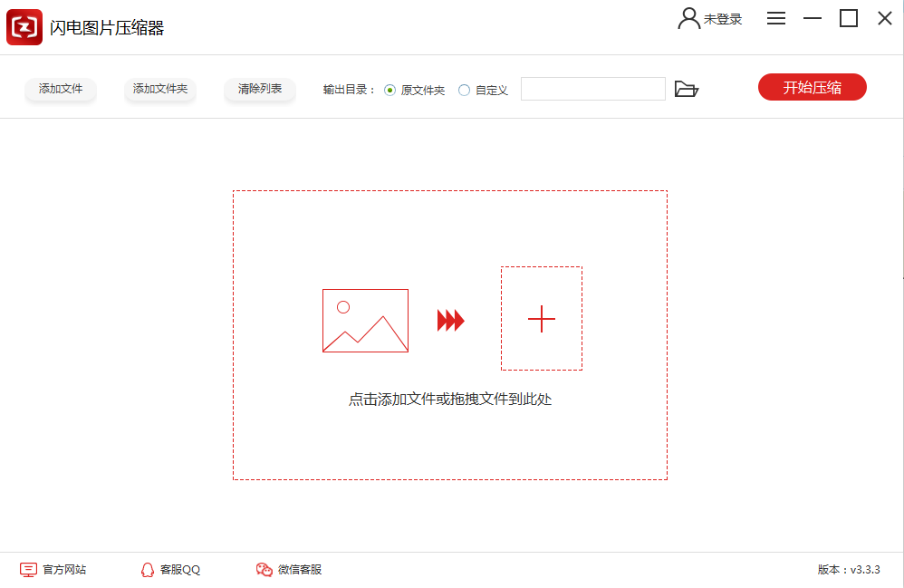Start compression with 开始压缩
Viewport: 904px width, 588px height.
812,87
